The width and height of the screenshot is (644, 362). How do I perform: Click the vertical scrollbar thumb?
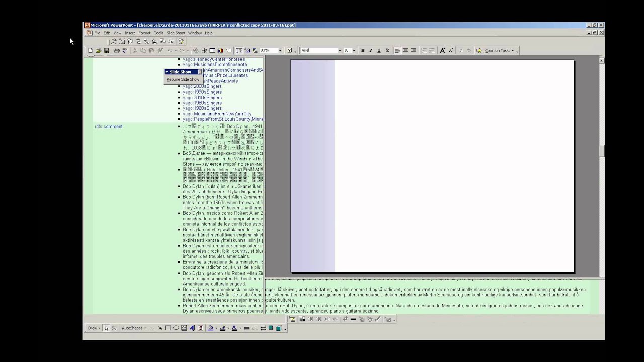[x=602, y=151]
